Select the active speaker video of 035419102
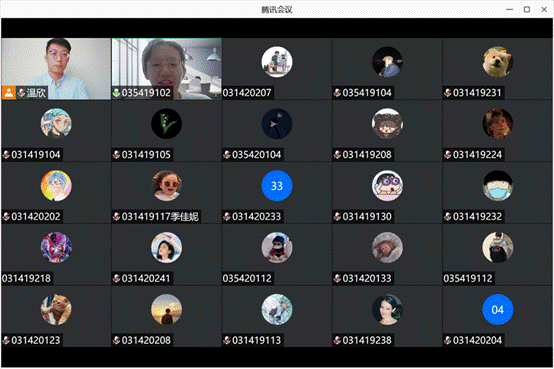 166,69
